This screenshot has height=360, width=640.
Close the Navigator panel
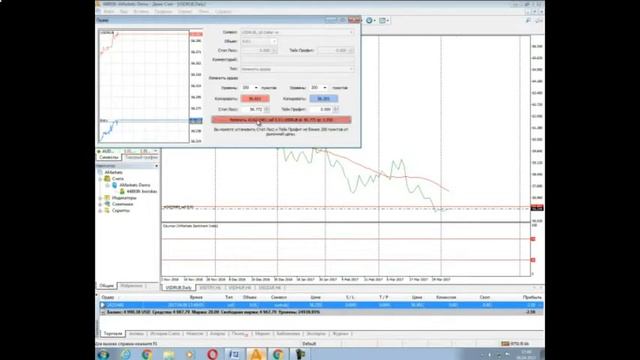pyautogui.click(x=156, y=166)
